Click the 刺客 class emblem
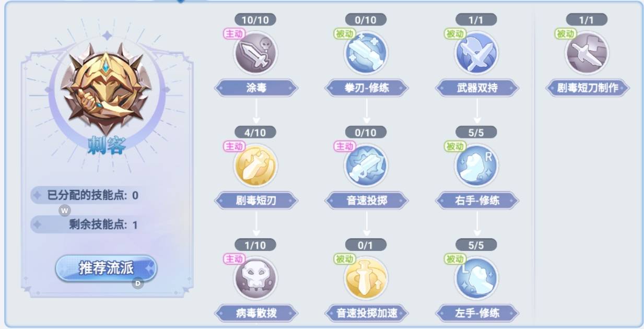The width and height of the screenshot is (644, 329). coord(106,87)
